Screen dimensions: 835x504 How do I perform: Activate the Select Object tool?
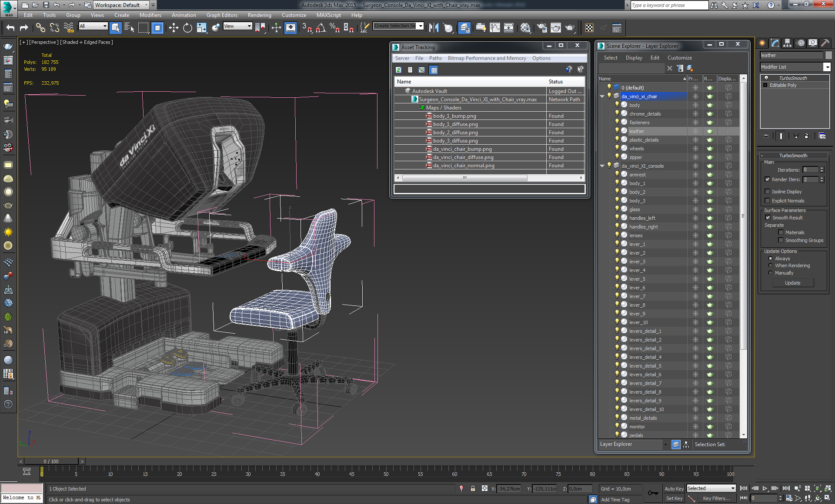click(x=116, y=28)
